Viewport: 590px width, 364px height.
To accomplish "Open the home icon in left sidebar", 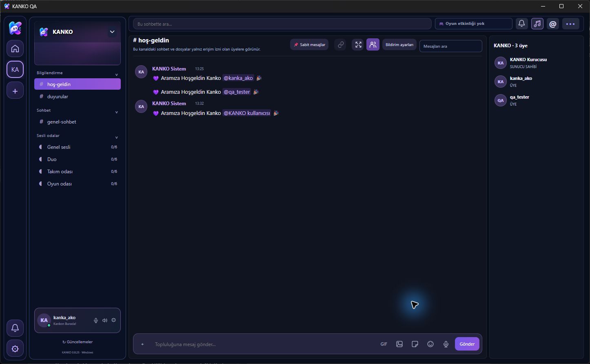I will coord(15,49).
